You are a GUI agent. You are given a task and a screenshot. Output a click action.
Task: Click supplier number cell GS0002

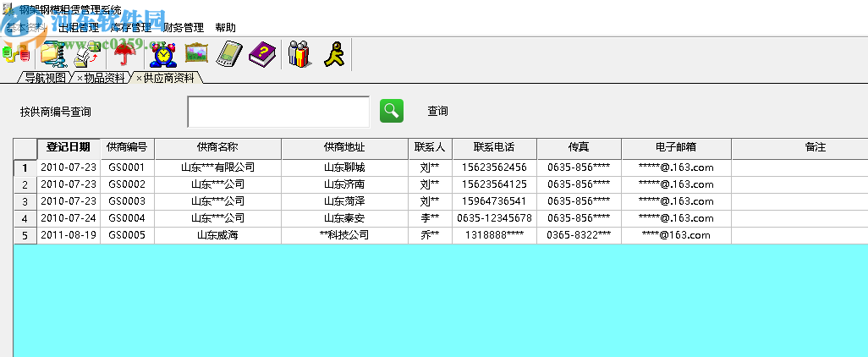pyautogui.click(x=127, y=184)
